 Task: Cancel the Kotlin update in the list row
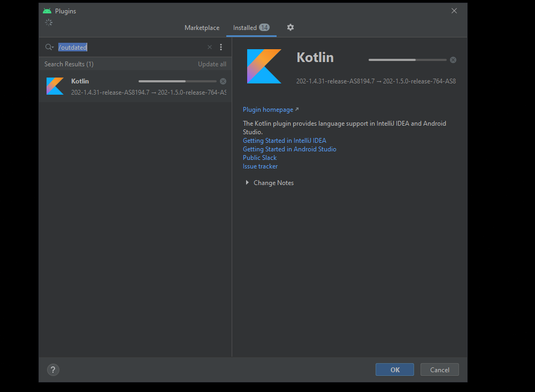click(x=223, y=81)
